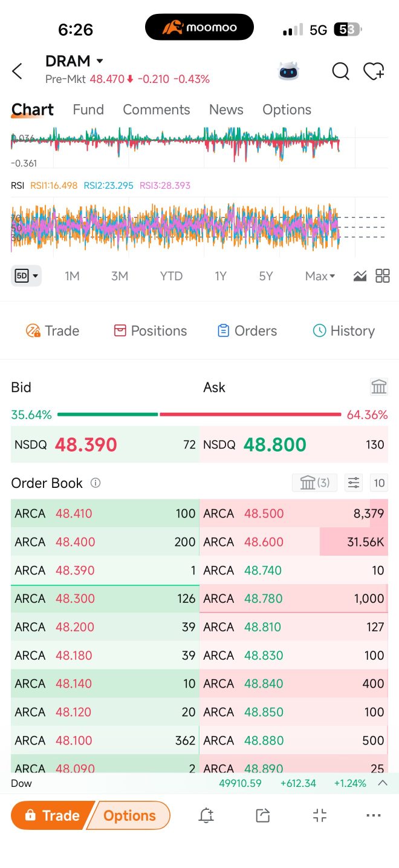The width and height of the screenshot is (399, 868).
Task: Expand the Max period dropdown
Action: pyautogui.click(x=320, y=276)
